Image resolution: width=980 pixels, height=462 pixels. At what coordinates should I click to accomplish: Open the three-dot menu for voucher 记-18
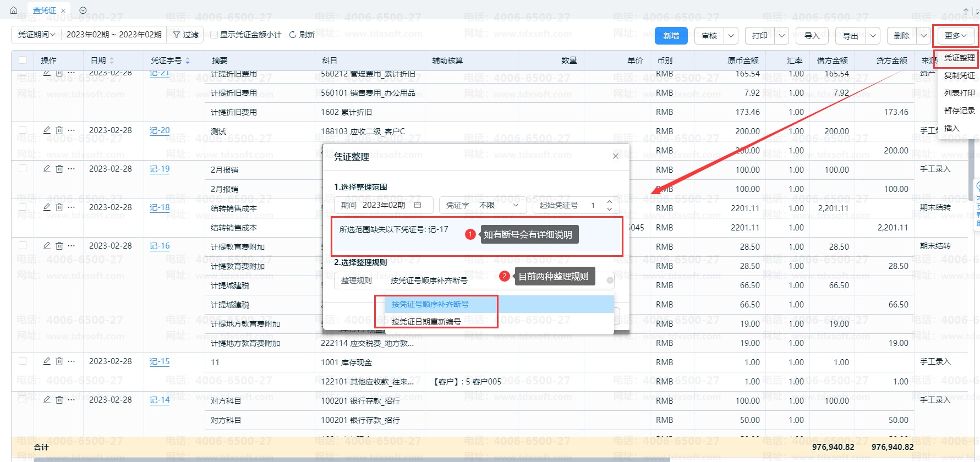pos(72,207)
